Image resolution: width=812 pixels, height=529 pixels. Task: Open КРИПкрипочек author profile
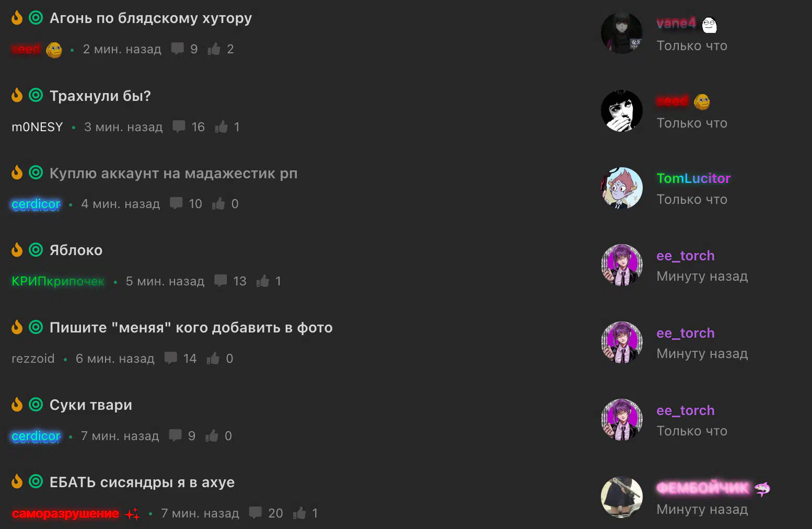(58, 281)
